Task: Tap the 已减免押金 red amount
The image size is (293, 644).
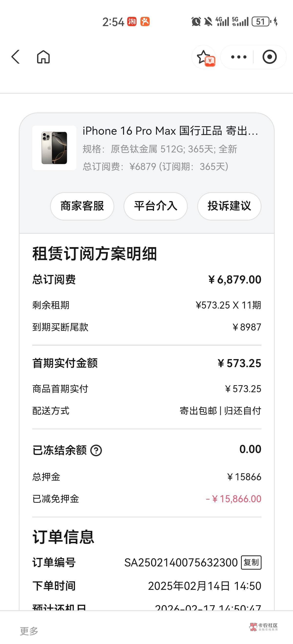Action: point(233,499)
